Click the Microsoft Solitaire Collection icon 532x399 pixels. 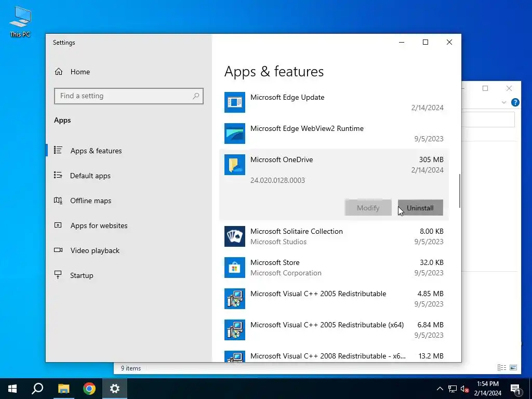(x=235, y=236)
